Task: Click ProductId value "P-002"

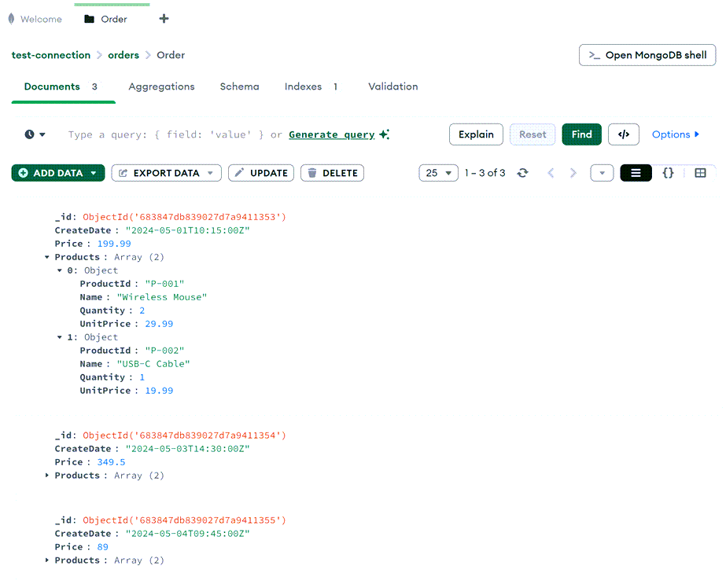Action: 164,351
